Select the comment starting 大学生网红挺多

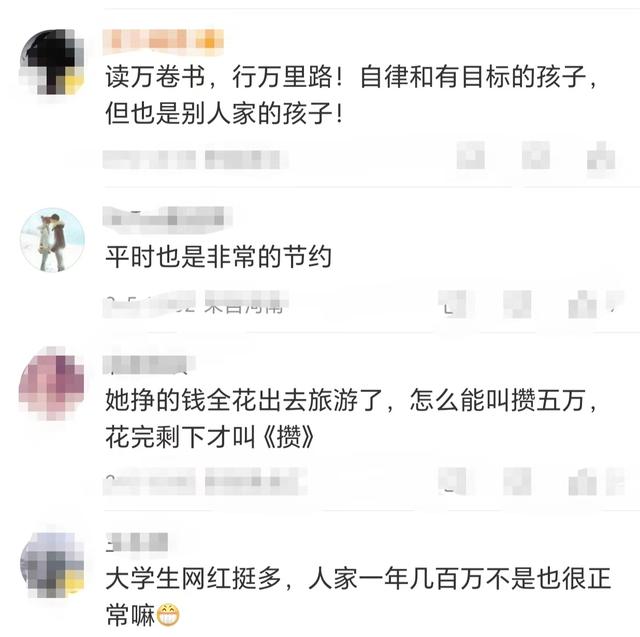click(x=358, y=597)
